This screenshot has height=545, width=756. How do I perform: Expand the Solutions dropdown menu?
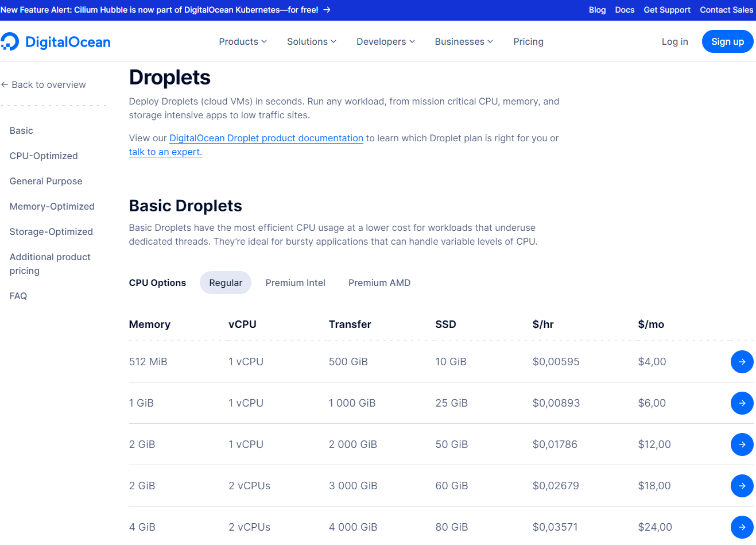pyautogui.click(x=312, y=41)
